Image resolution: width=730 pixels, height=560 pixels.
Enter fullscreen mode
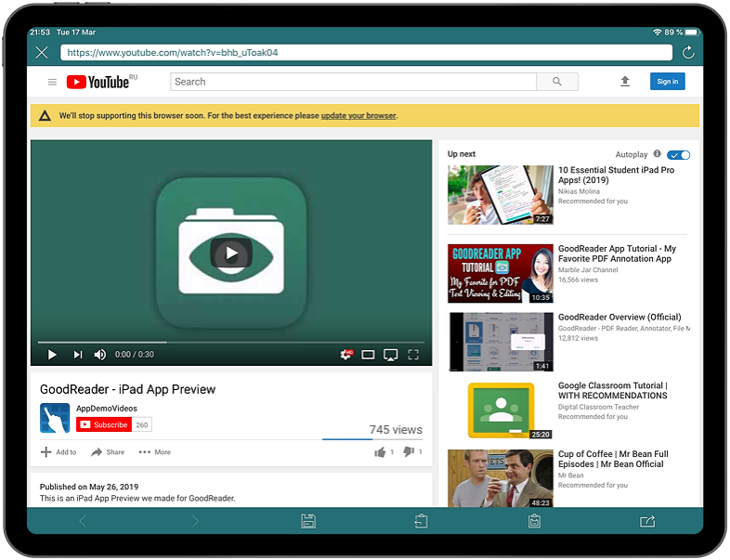pyautogui.click(x=413, y=355)
